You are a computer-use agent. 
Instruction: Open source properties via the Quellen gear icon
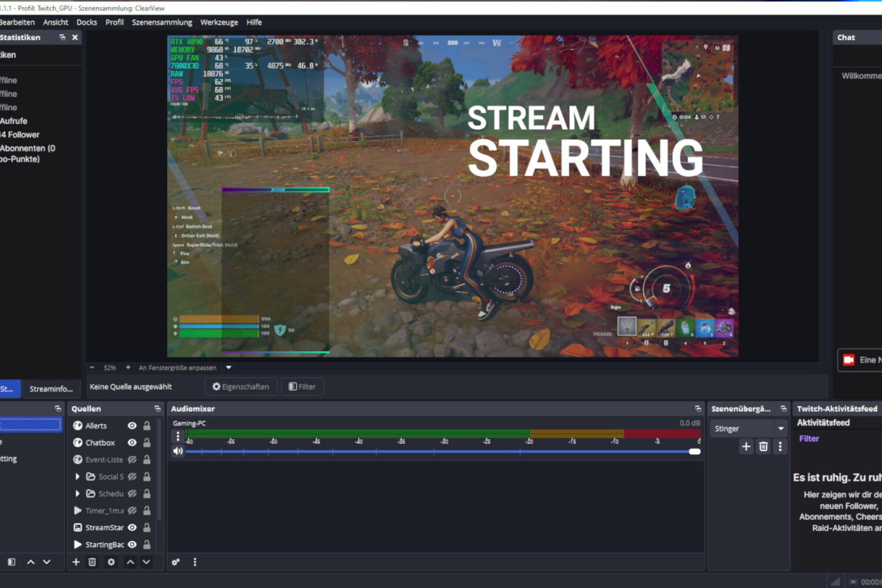tap(111, 562)
